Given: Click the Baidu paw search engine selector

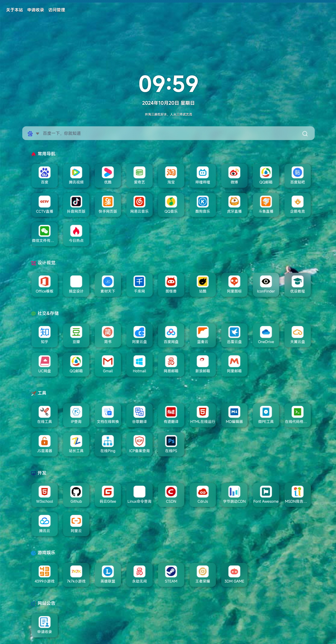Looking at the screenshot, I should coord(30,134).
